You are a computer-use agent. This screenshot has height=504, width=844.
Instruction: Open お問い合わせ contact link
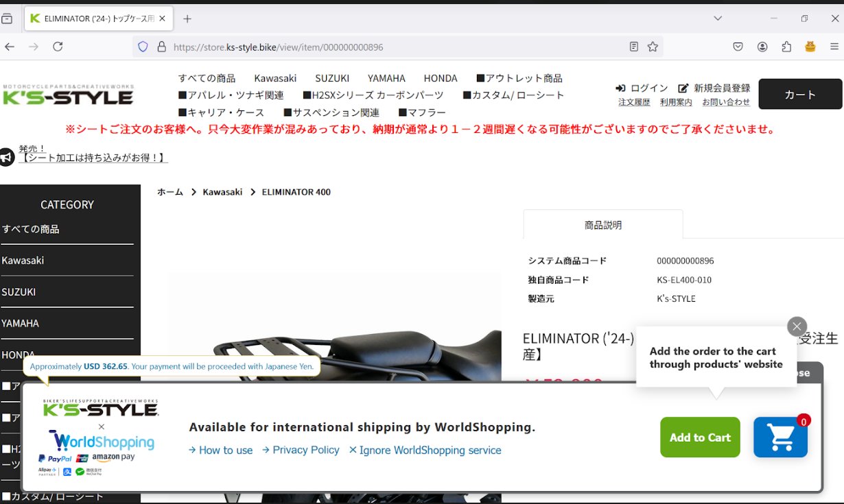726,102
